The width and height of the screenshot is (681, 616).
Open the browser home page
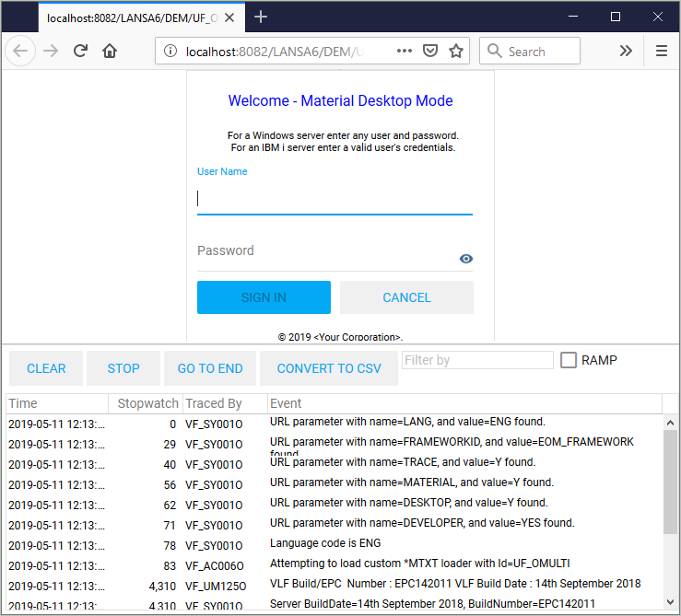[x=110, y=52]
